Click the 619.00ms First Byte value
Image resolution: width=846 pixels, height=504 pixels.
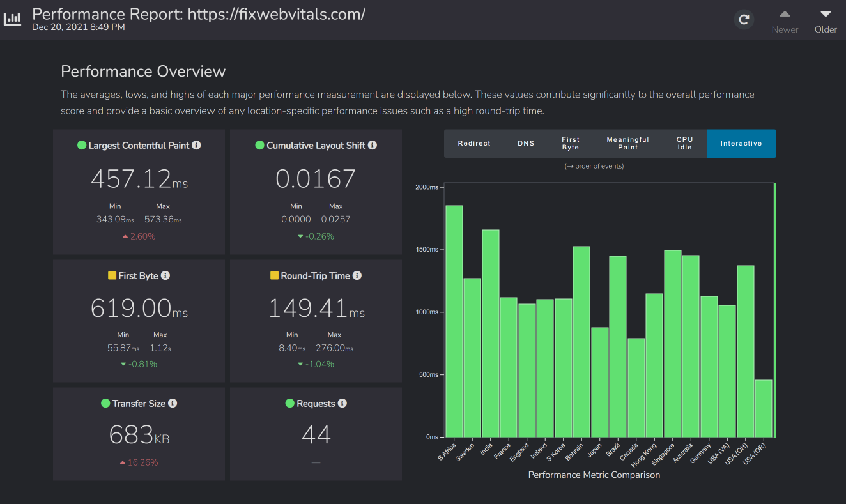pos(139,308)
